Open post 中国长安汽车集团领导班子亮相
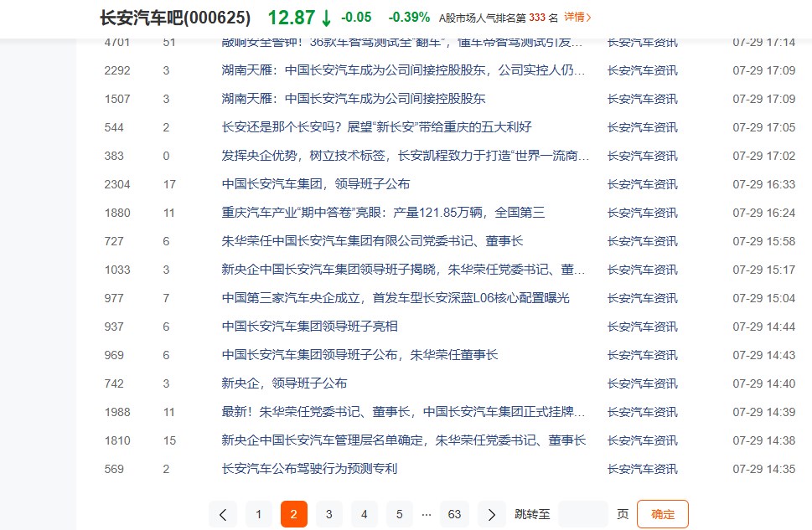The image size is (812, 530). (x=310, y=327)
